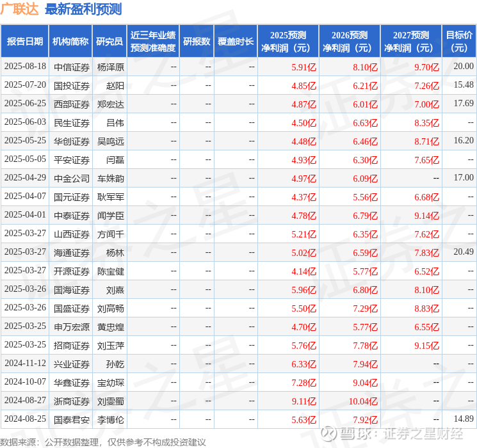Viewport: 477px width, 448px height.
Task: Select the 最新盈利预测 heading
Action: 83,9
